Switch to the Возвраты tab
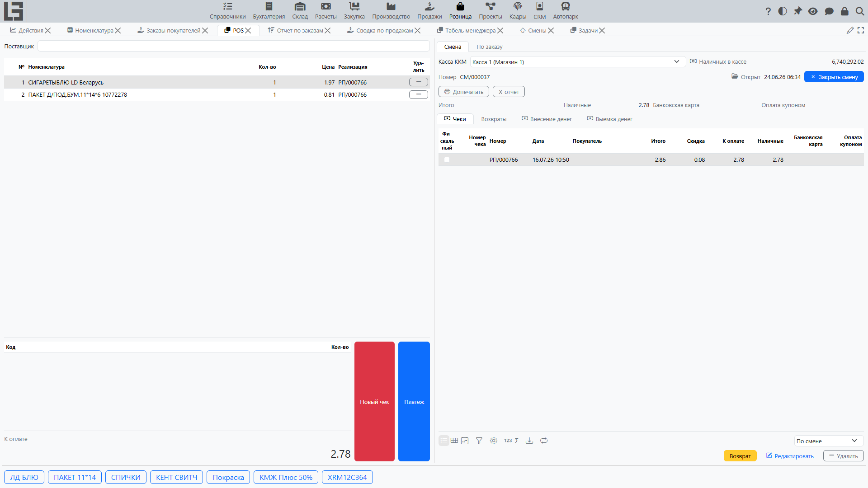The image size is (868, 488). (x=494, y=119)
